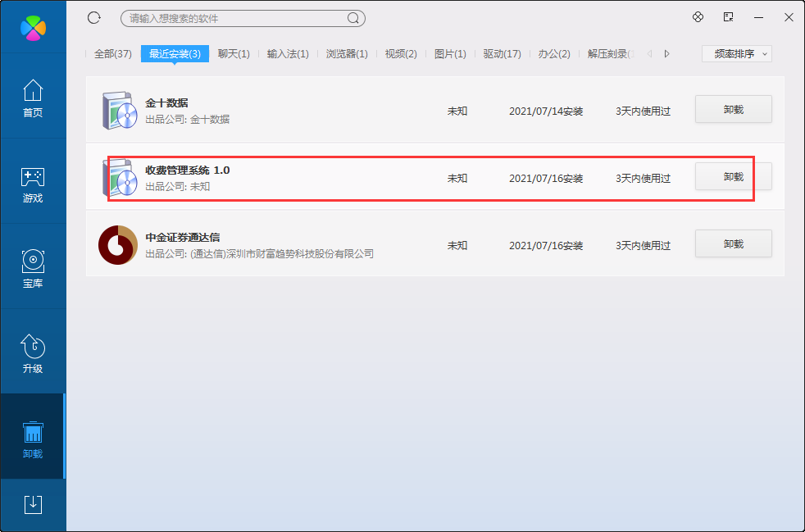Show the 办公(2) category tab
This screenshot has width=805, height=532.
click(x=554, y=54)
